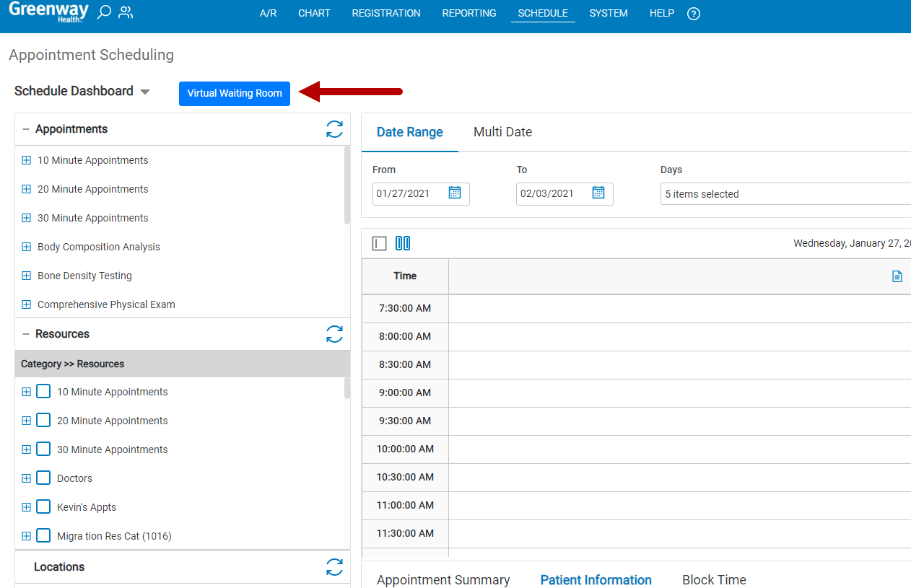Viewport: 911px width, 588px height.
Task: Switch to single column schedule view icon
Action: pos(380,244)
